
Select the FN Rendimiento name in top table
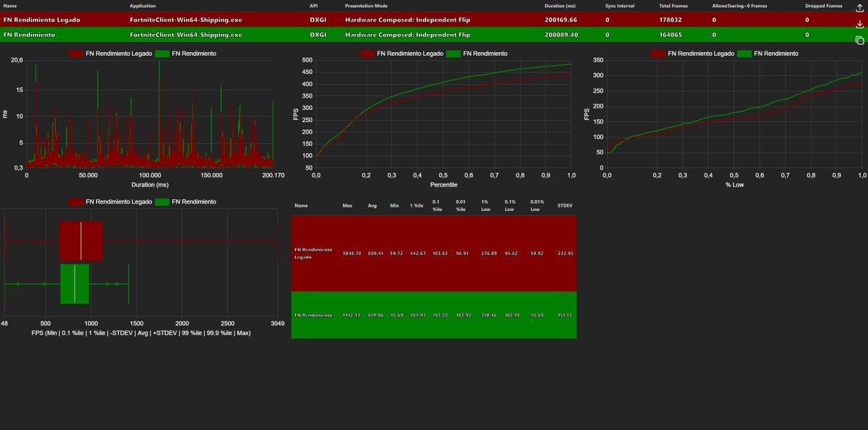(x=29, y=35)
